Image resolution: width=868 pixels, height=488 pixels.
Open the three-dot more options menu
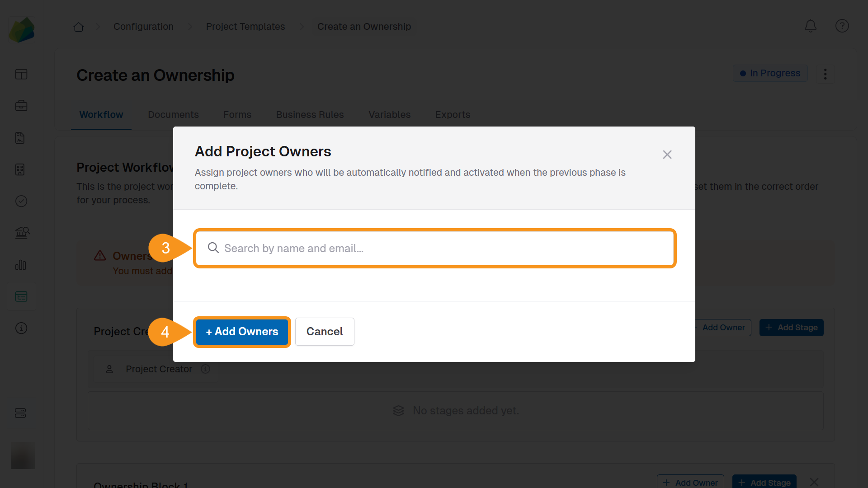coord(825,74)
